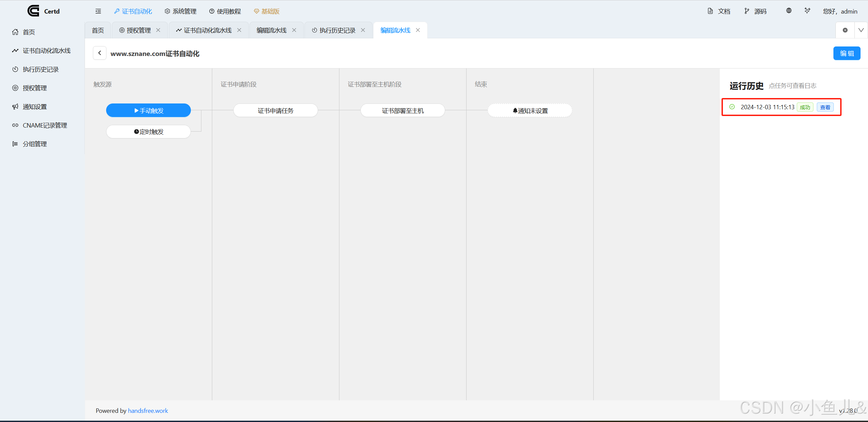This screenshot has width=868, height=422.
Task: Close all tabs with circled X icon
Action: coord(845,30)
